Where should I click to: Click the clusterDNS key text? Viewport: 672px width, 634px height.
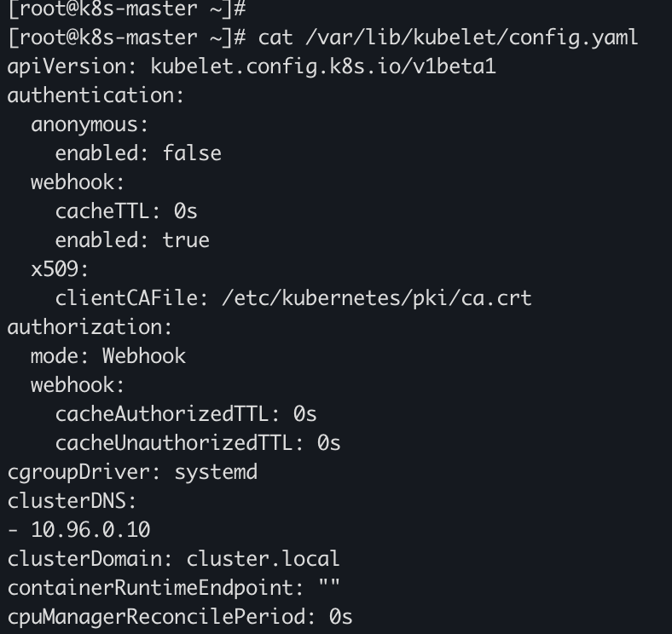point(72,501)
